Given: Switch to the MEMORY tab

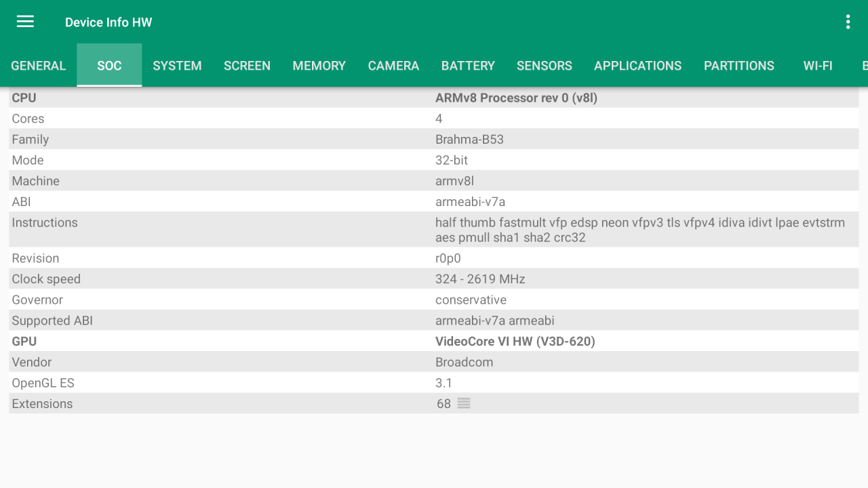Looking at the screenshot, I should coord(319,65).
